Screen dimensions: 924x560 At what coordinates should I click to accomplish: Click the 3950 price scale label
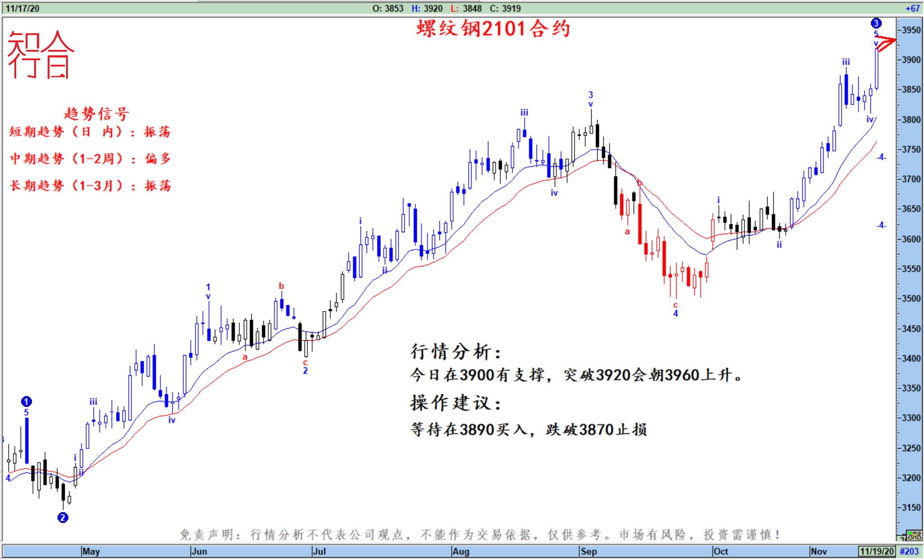click(911, 30)
